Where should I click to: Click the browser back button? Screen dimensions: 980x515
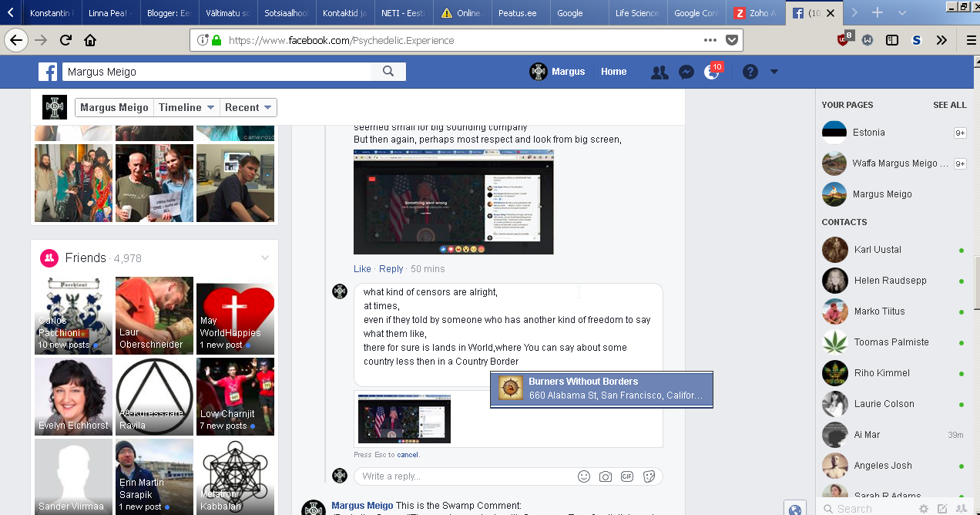(16, 40)
